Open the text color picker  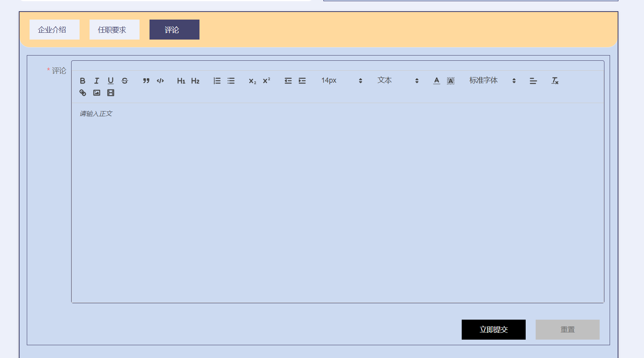tap(437, 81)
